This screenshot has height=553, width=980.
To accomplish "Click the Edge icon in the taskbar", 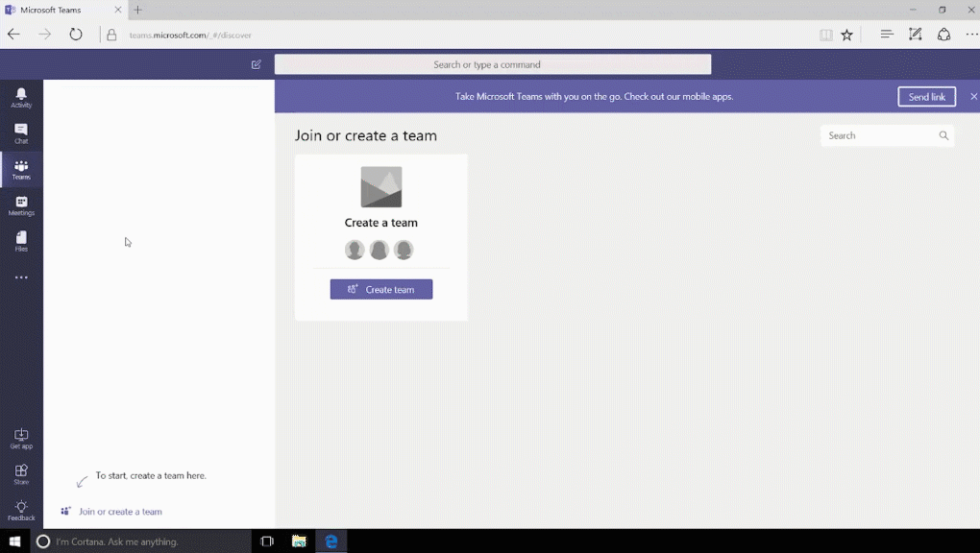I will (331, 541).
